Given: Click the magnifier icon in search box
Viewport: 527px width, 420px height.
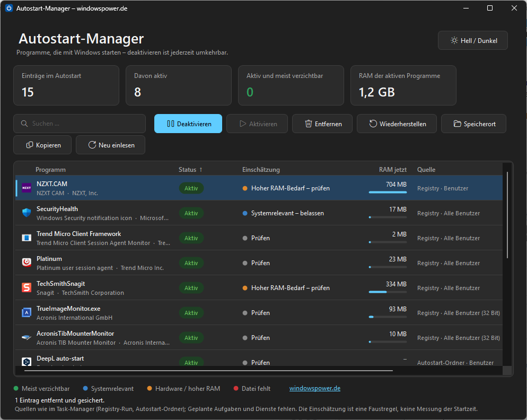Looking at the screenshot, I should tap(24, 124).
